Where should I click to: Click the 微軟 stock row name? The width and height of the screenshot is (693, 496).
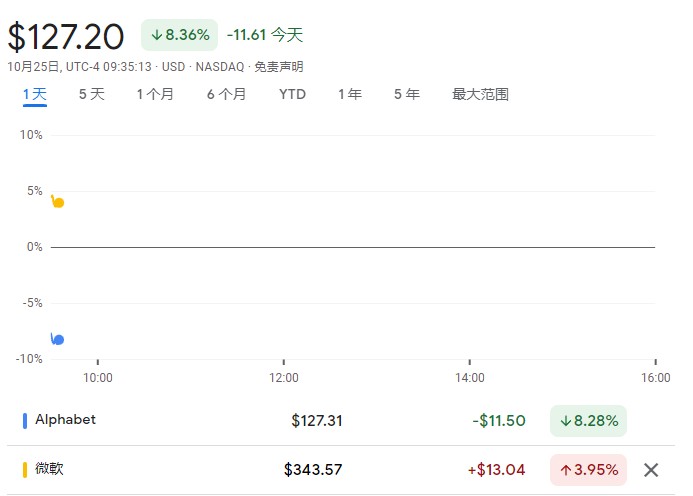click(49, 469)
